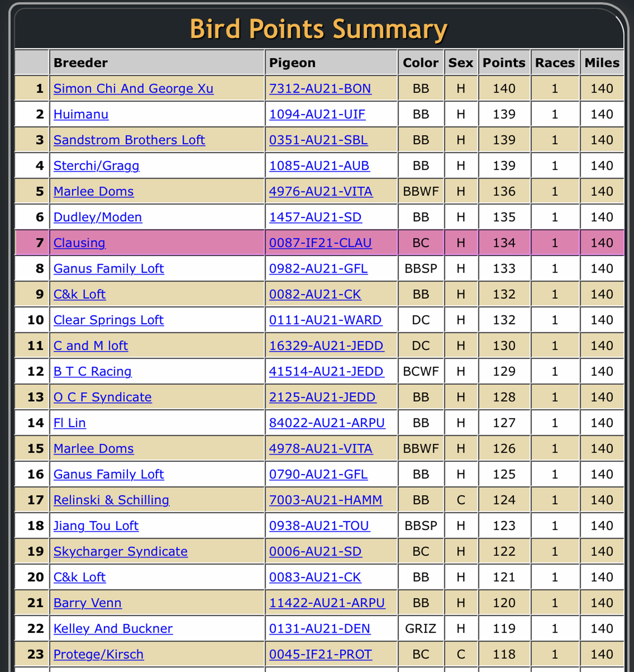Click the Huimanu breeder link

81,114
